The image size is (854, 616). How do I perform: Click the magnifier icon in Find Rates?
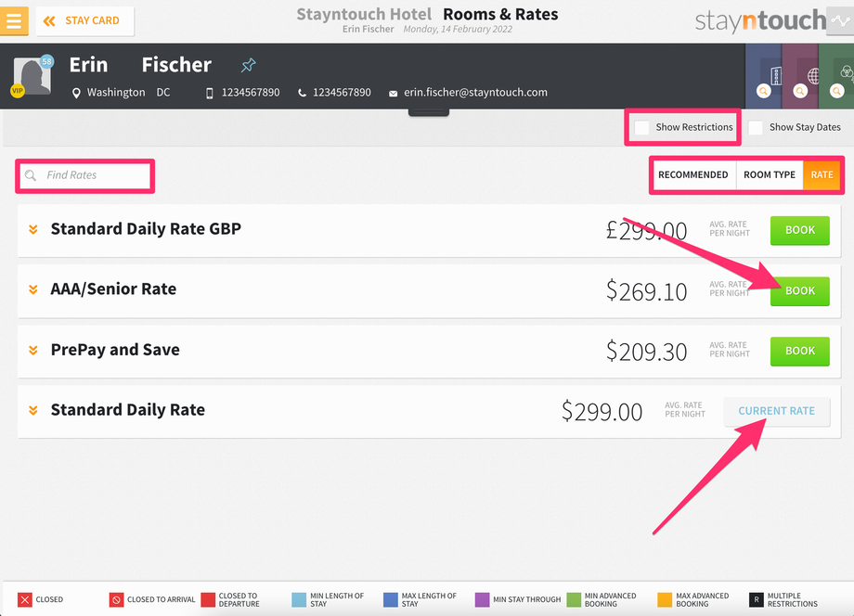click(x=31, y=175)
